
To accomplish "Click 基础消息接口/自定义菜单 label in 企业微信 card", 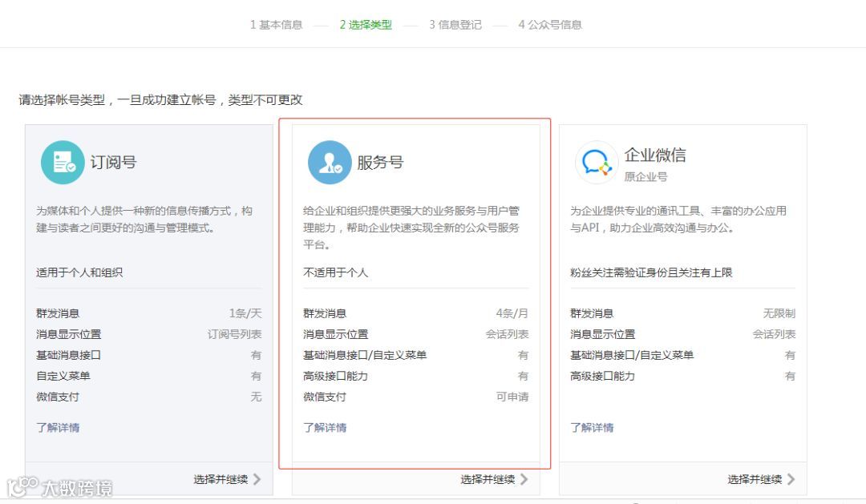I will tap(632, 355).
